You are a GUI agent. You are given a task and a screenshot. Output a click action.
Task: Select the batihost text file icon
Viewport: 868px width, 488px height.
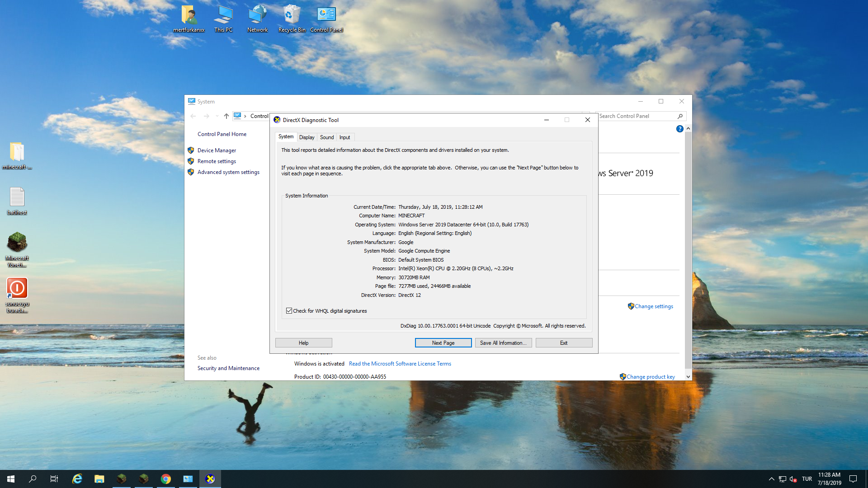[x=17, y=201]
